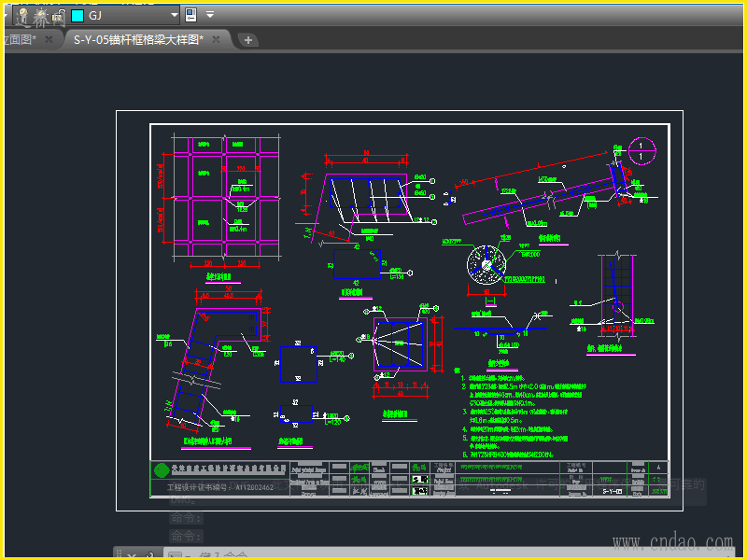
Task: Click the company logo in the title block
Action: [162, 469]
